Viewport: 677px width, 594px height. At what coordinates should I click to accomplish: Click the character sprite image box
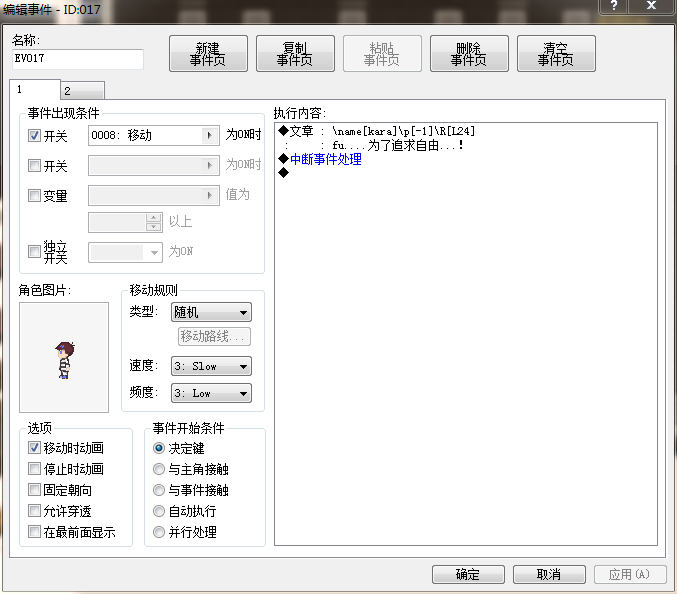pyautogui.click(x=64, y=357)
